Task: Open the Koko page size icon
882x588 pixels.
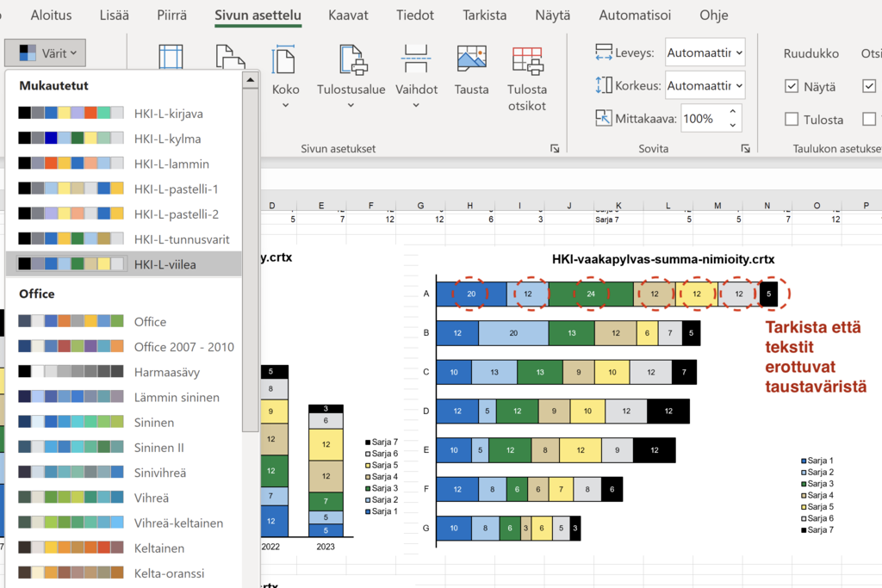Action: click(x=285, y=61)
